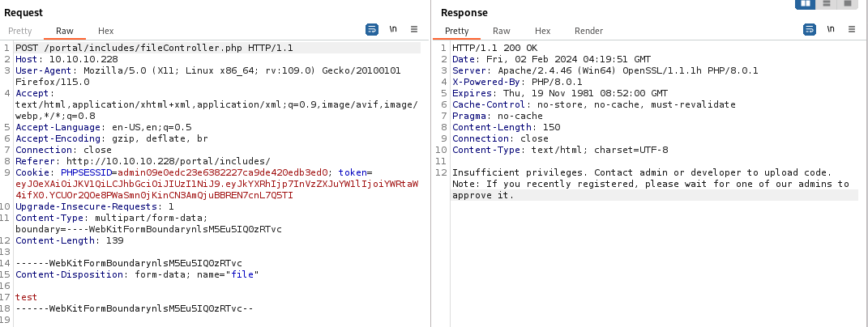This screenshot has height=327, width=868.
Task: Toggle word wrap in the Request pane
Action: point(372,30)
